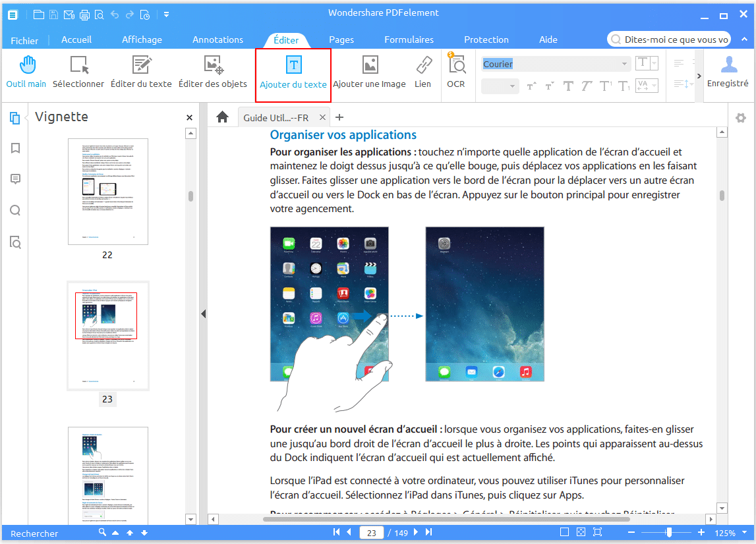The image size is (756, 544).
Task: Switch to fit-page view mode
Action: coord(581,532)
